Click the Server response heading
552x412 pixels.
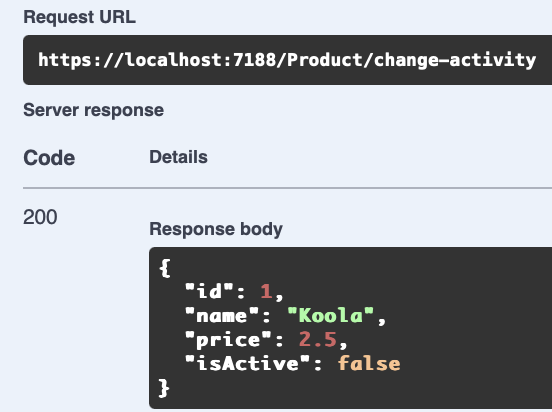(94, 110)
